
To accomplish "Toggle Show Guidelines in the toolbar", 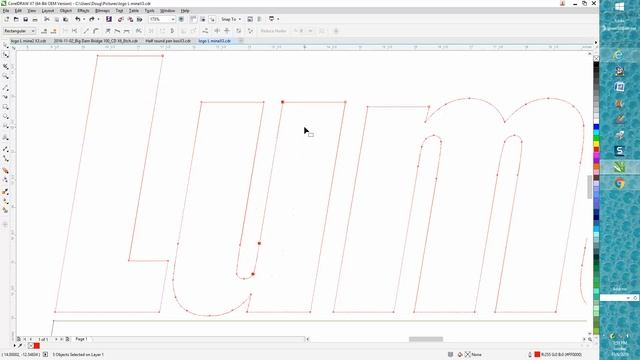I will (x=212, y=19).
